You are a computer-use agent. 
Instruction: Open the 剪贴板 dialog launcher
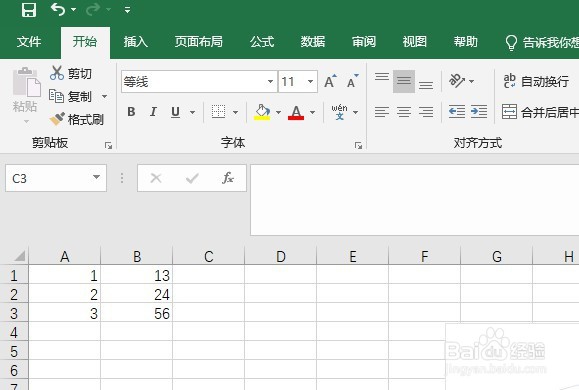tap(108, 146)
